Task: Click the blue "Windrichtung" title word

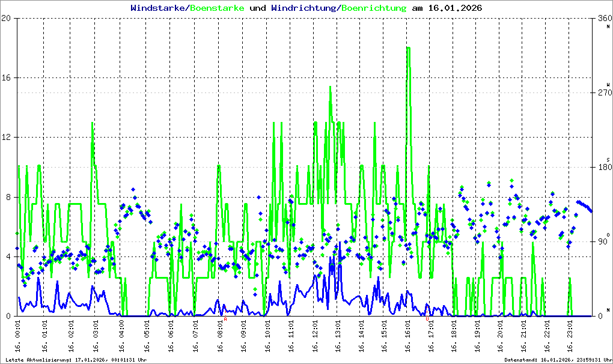Action: pyautogui.click(x=303, y=8)
